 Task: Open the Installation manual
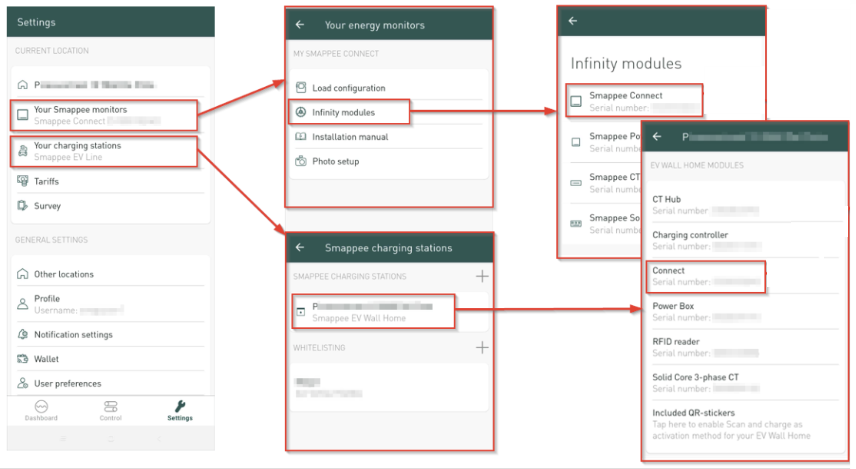pyautogui.click(x=388, y=137)
